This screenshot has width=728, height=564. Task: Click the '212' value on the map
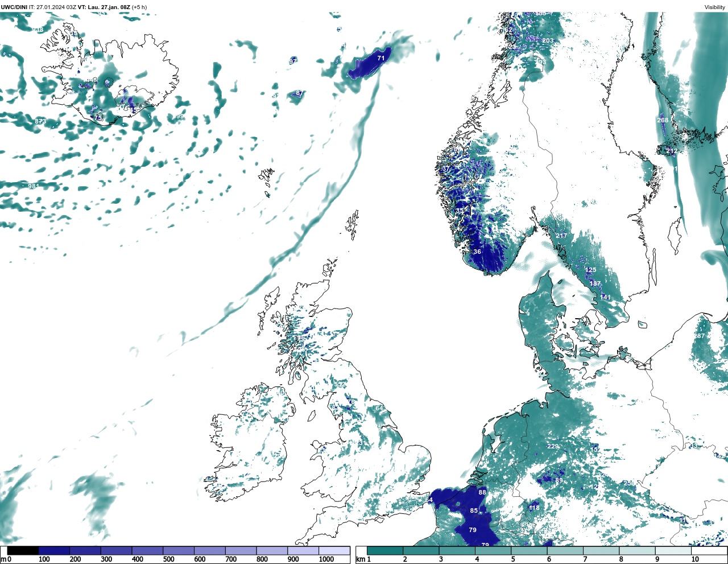pos(672,151)
